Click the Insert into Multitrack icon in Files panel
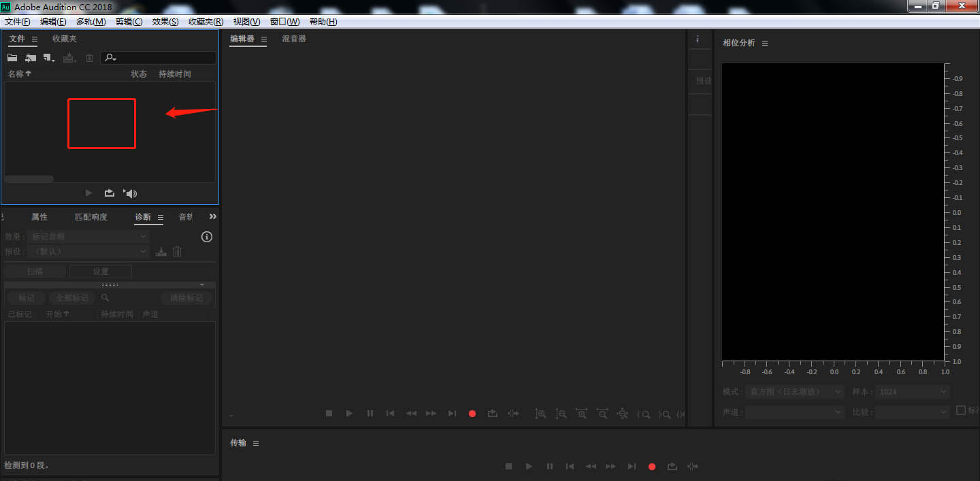The image size is (980, 481). pos(69,58)
